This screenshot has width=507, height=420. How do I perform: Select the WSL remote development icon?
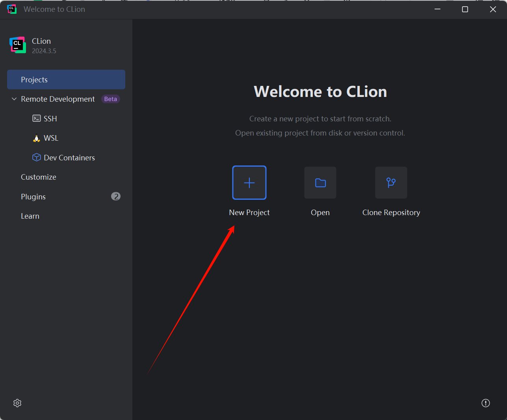coord(36,138)
